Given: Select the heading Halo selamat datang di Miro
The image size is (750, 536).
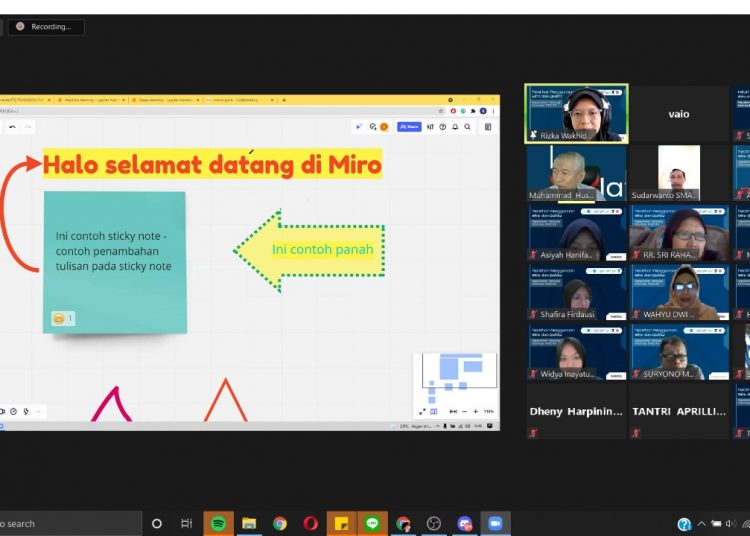Looking at the screenshot, I should (212, 164).
